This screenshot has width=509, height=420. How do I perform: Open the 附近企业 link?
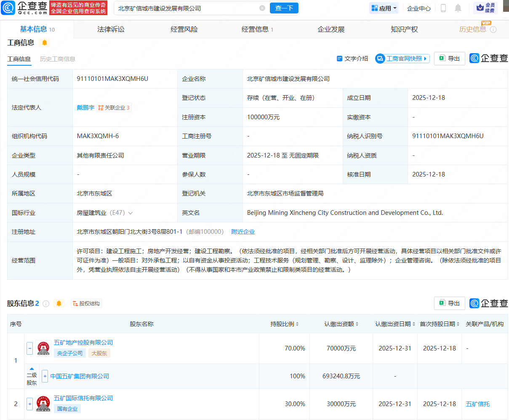tap(243, 231)
